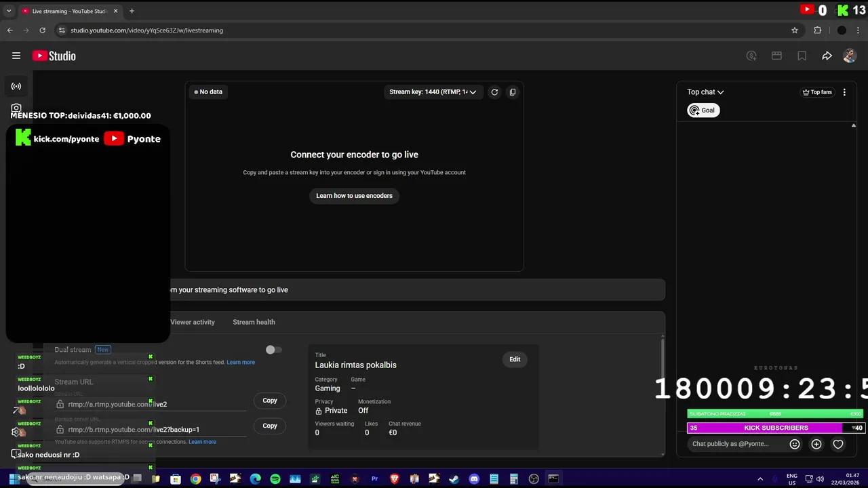Reset the stream key using refresh icon
Screen dimensions: 868x488
pyautogui.click(x=494, y=92)
